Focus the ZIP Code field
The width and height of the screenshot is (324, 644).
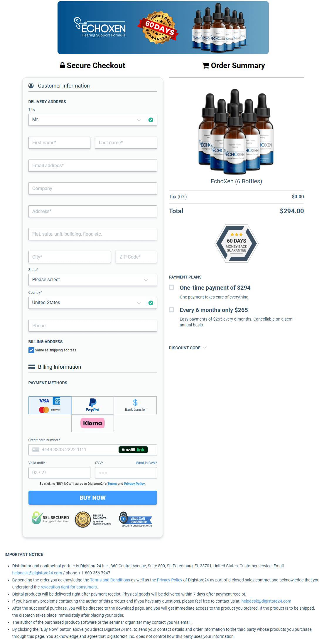[136, 257]
